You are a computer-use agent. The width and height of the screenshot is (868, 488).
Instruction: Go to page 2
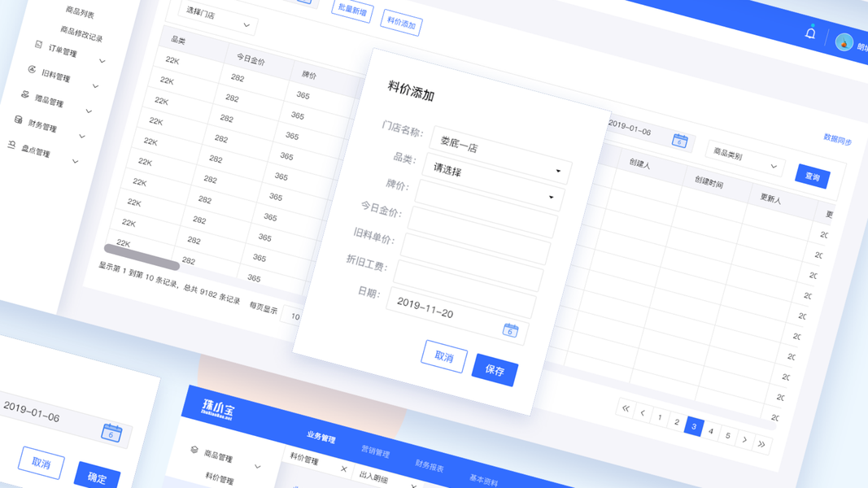[677, 422]
